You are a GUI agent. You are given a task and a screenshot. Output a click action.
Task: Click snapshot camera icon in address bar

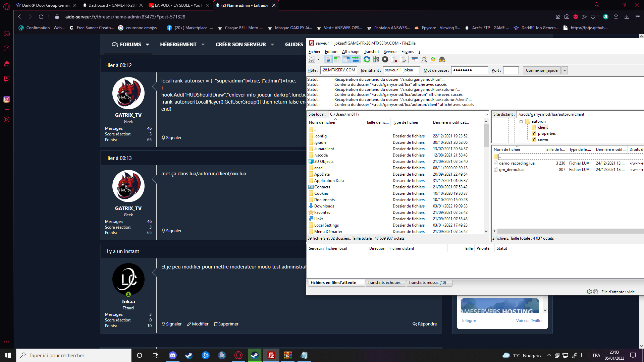coord(567,17)
